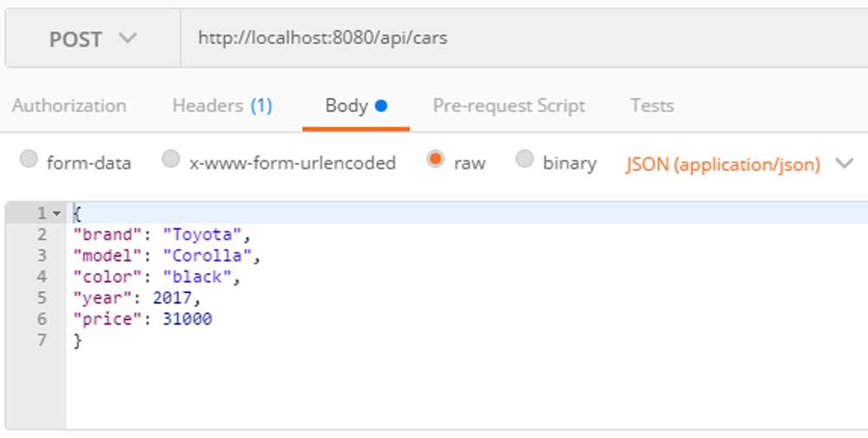The width and height of the screenshot is (868, 438).
Task: Select the form-data radio button
Action: pyautogui.click(x=29, y=160)
